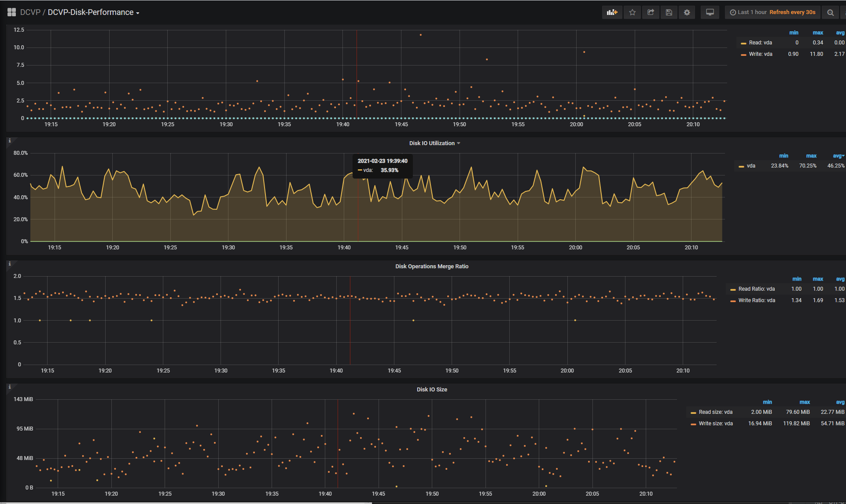Cycle view mode monitor icon
This screenshot has height=504, width=846.
[710, 12]
